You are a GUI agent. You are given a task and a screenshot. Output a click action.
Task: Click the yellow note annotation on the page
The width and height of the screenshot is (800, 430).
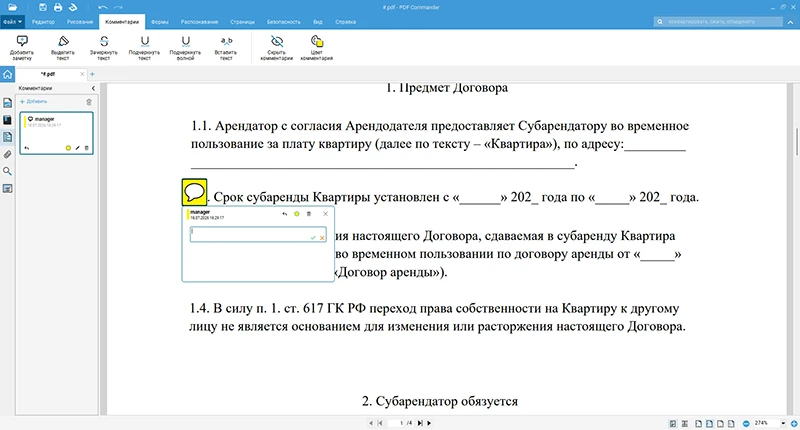[x=194, y=192]
